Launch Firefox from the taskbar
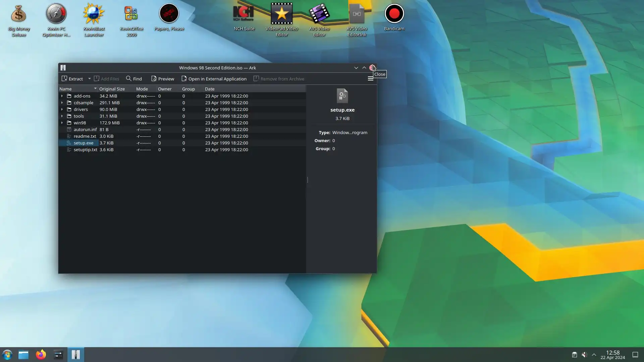The height and width of the screenshot is (362, 644). point(41,355)
